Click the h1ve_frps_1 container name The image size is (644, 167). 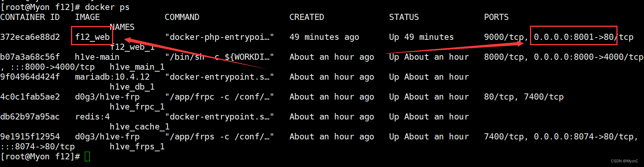(x=137, y=146)
